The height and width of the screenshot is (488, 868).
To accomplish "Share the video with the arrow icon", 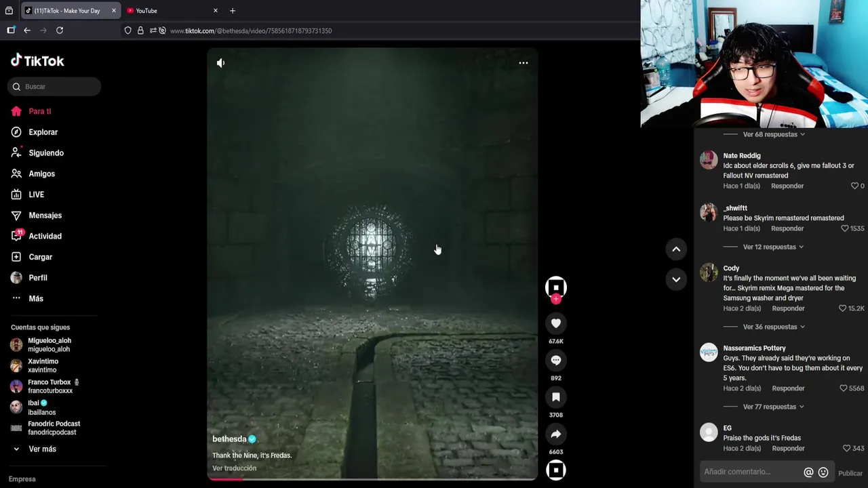I will (x=556, y=434).
